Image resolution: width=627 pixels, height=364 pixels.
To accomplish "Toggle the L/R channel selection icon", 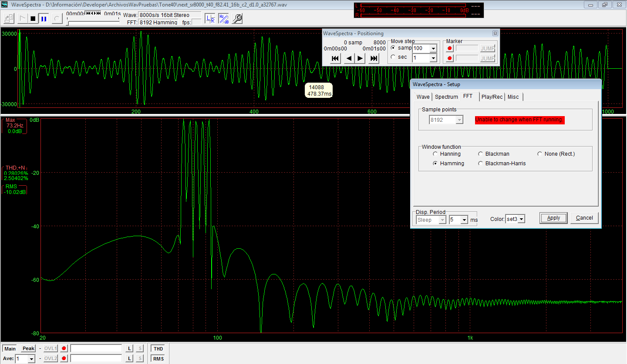I will (210, 19).
